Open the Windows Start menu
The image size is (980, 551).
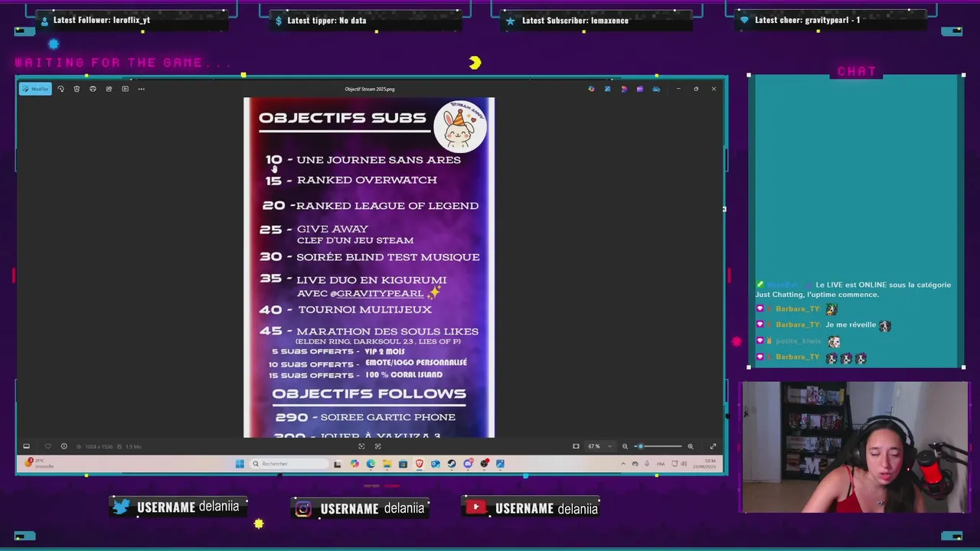point(240,464)
